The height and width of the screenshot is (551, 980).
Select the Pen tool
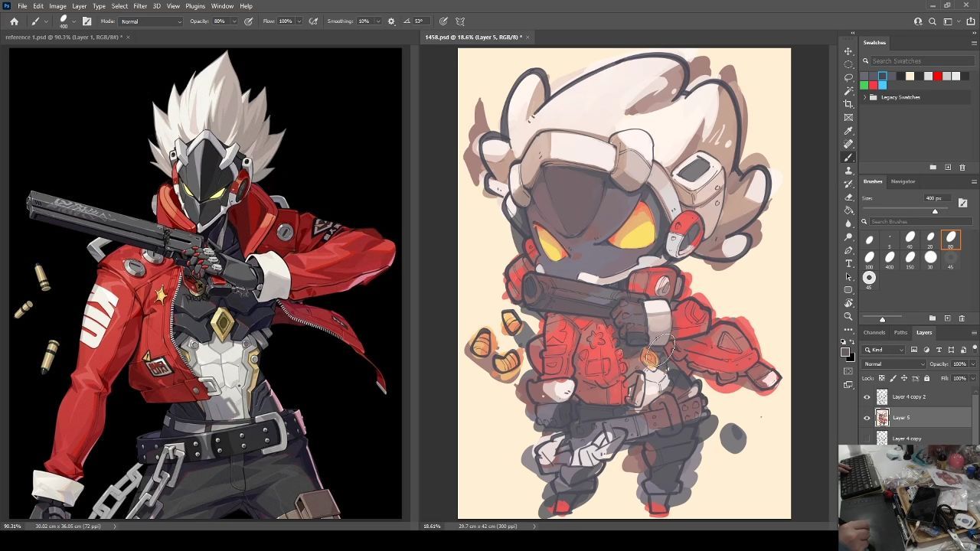point(848,250)
